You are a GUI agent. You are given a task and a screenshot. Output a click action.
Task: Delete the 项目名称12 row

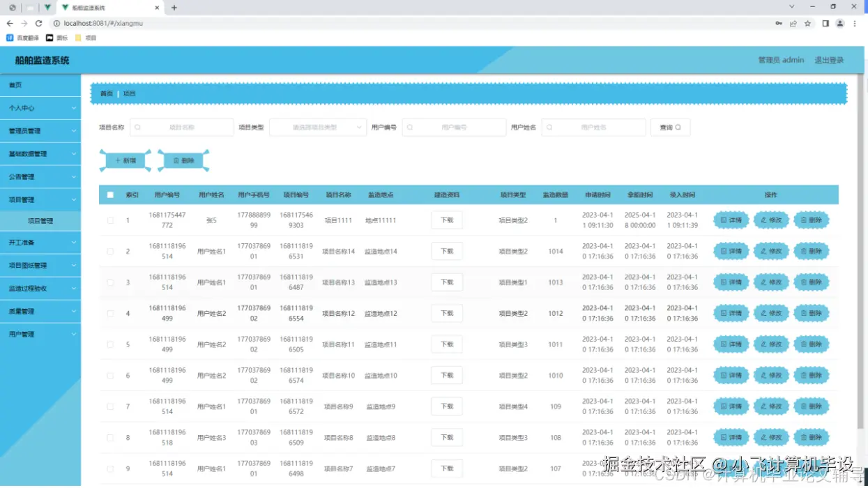coord(812,313)
